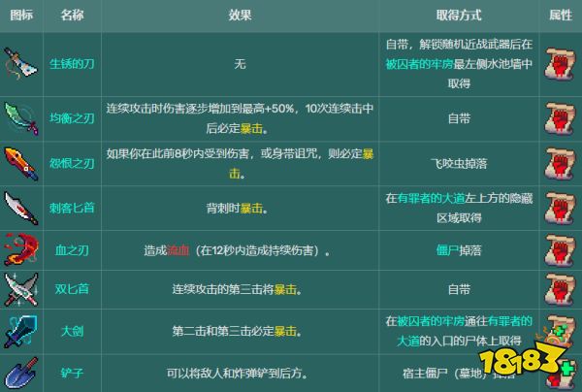Click yellow 暴击 link in 刺客匕首 effect
Viewport: 582px width, 392px height.
251,209
